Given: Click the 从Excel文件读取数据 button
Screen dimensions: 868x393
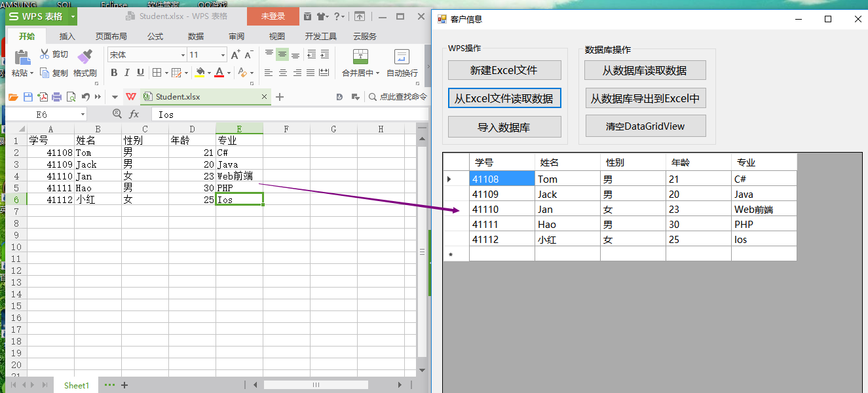Looking at the screenshot, I should [x=504, y=98].
